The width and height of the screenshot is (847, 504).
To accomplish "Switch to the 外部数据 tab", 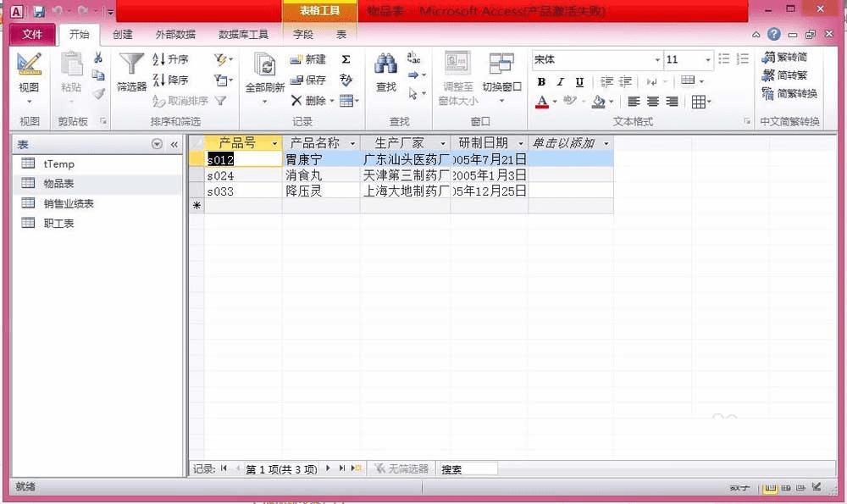I will [x=175, y=35].
